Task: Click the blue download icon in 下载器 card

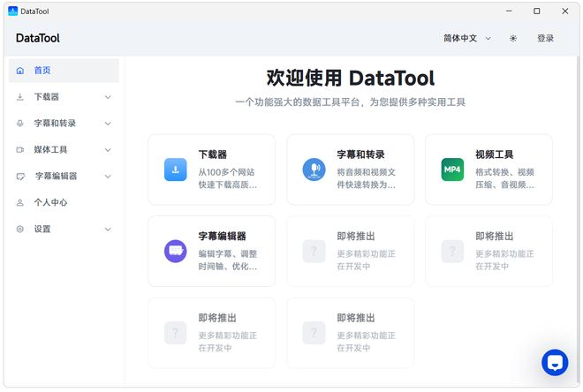Action: [176, 170]
